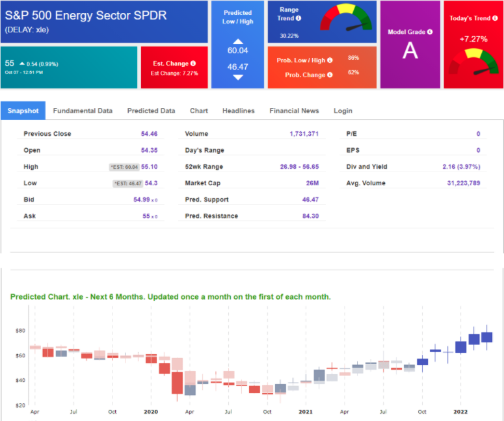504x421 pixels.
Task: Open the Chart tab
Action: point(199,111)
